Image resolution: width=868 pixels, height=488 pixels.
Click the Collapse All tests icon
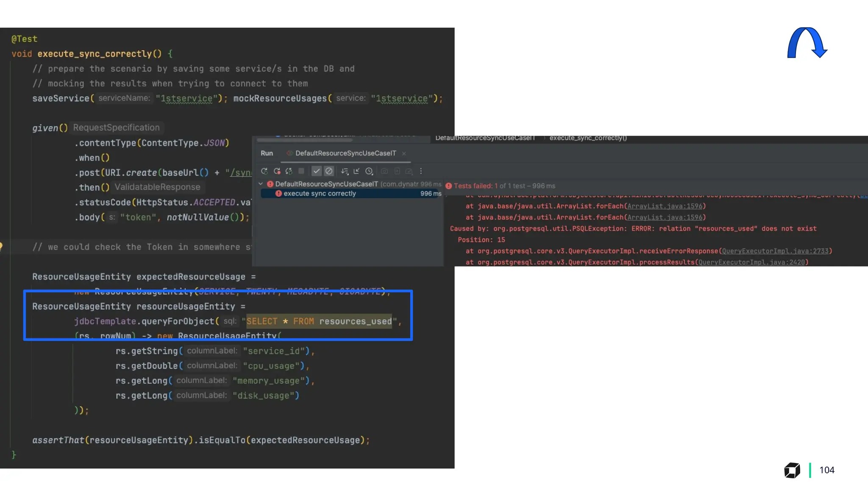[356, 171]
